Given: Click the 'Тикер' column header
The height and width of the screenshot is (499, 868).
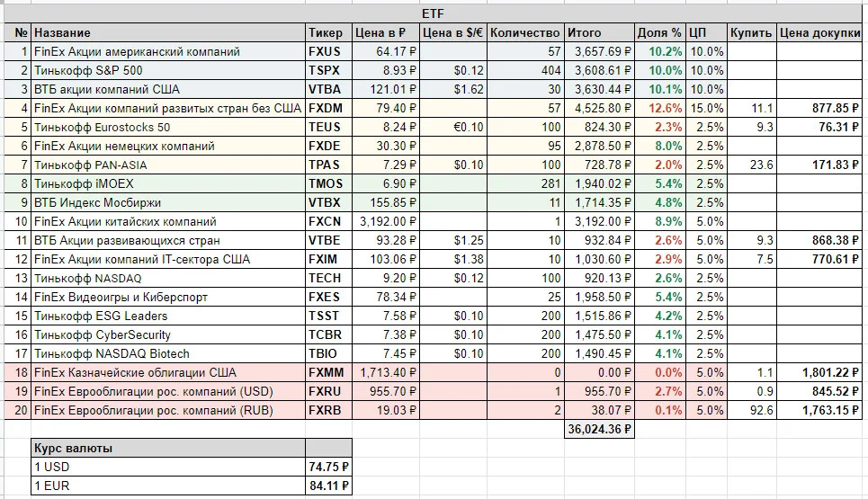Looking at the screenshot, I should [329, 32].
